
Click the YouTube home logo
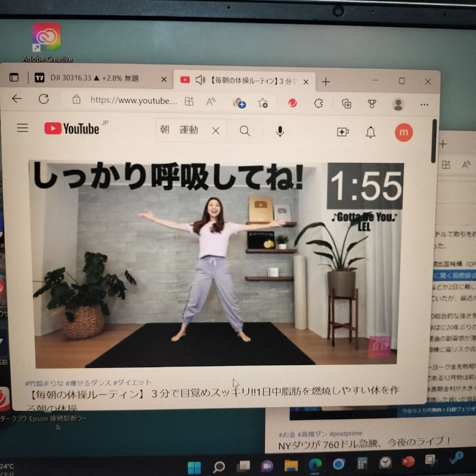pyautogui.click(x=72, y=129)
